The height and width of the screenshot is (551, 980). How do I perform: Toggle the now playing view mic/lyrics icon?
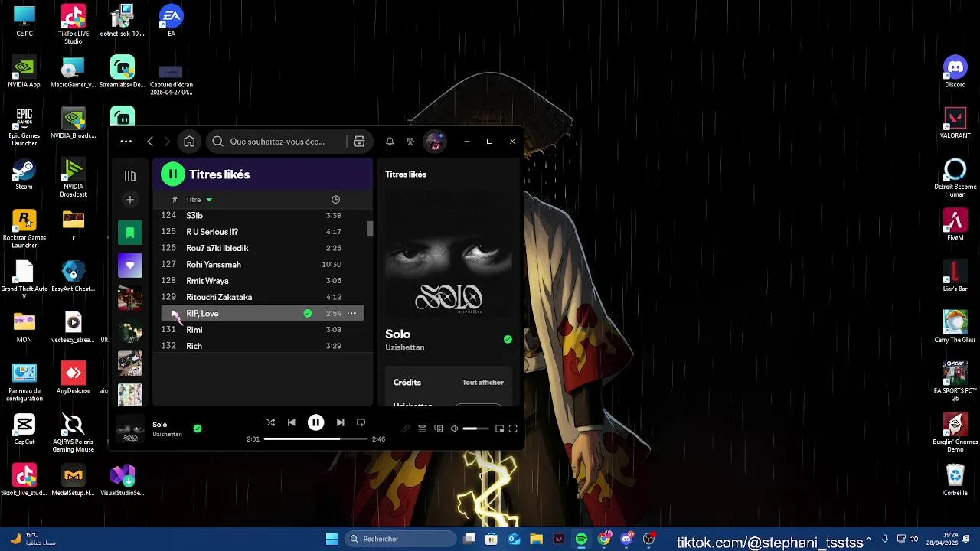coord(406,429)
